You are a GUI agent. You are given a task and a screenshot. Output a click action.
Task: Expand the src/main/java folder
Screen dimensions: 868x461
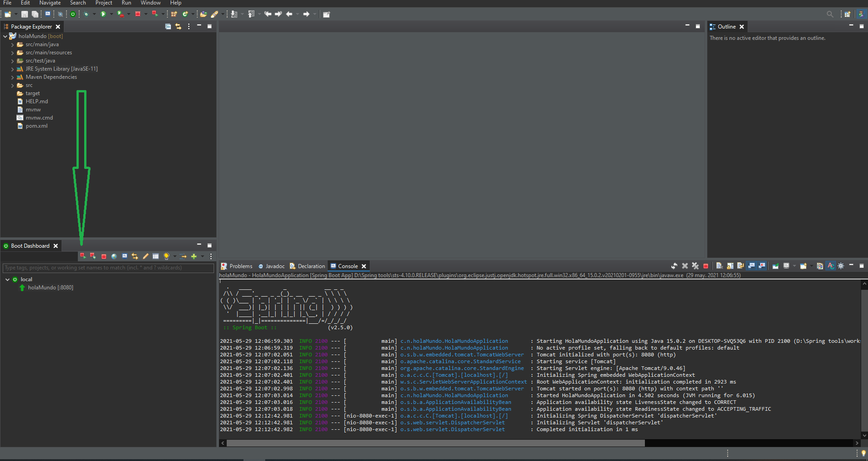(12, 44)
